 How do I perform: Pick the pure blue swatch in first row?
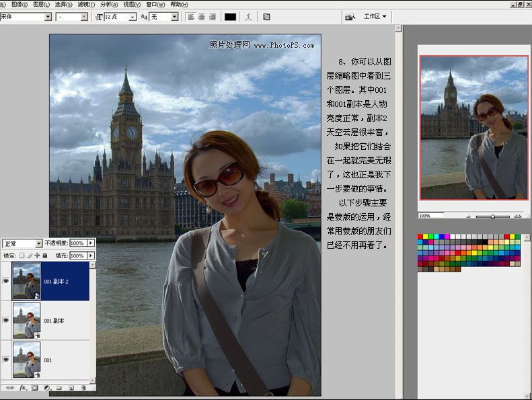tap(442, 237)
